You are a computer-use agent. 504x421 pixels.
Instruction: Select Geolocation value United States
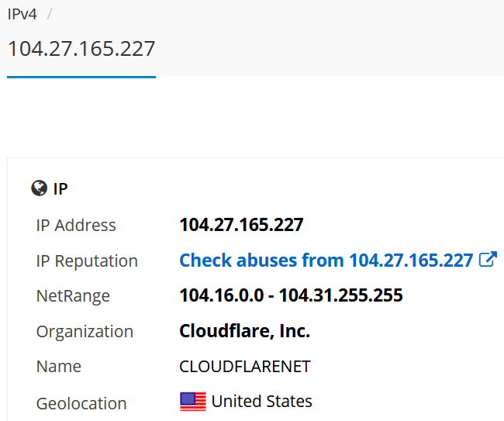click(261, 402)
